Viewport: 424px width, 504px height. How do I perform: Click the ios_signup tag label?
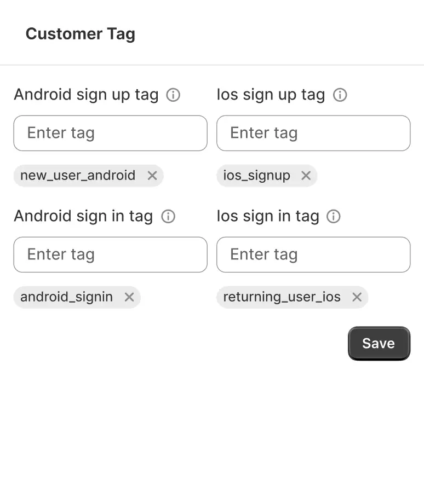(257, 176)
